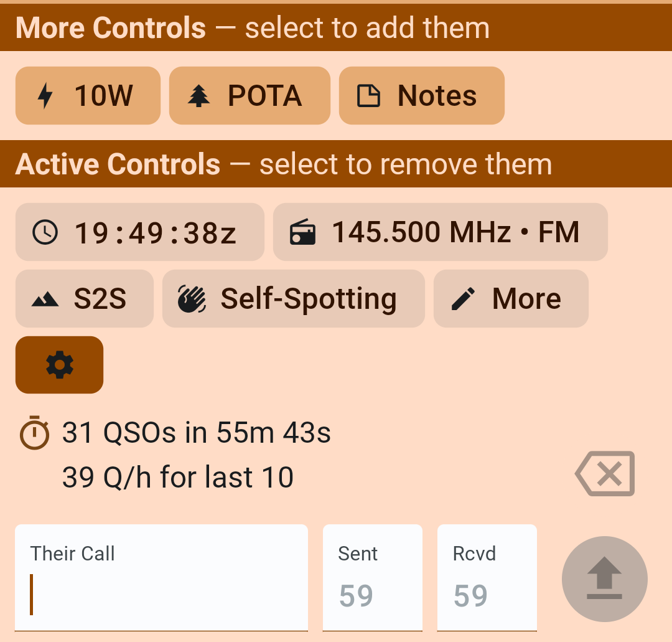Add the POTA control chip
672x642 pixels.
click(x=250, y=96)
